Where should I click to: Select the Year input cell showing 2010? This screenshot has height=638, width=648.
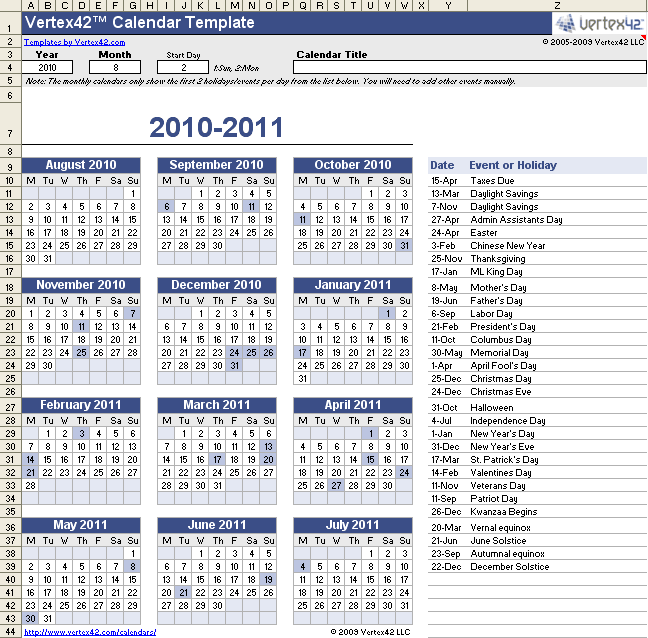click(47, 67)
